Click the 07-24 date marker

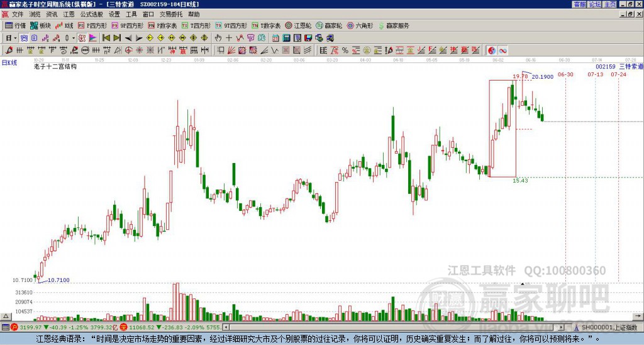(x=618, y=74)
